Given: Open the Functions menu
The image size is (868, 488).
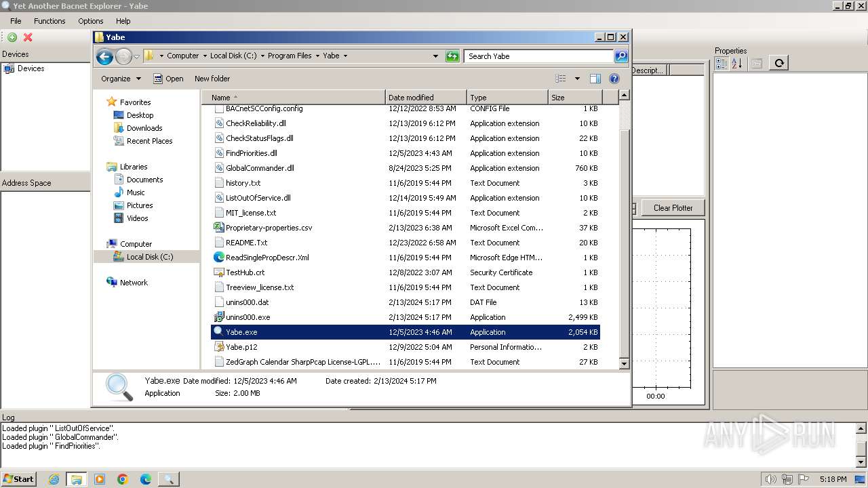Looking at the screenshot, I should [50, 21].
